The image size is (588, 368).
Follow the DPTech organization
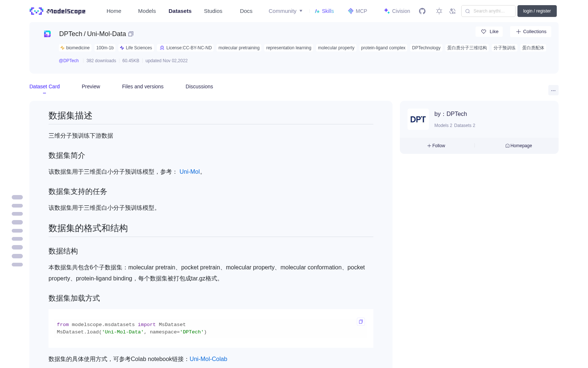tap(436, 146)
